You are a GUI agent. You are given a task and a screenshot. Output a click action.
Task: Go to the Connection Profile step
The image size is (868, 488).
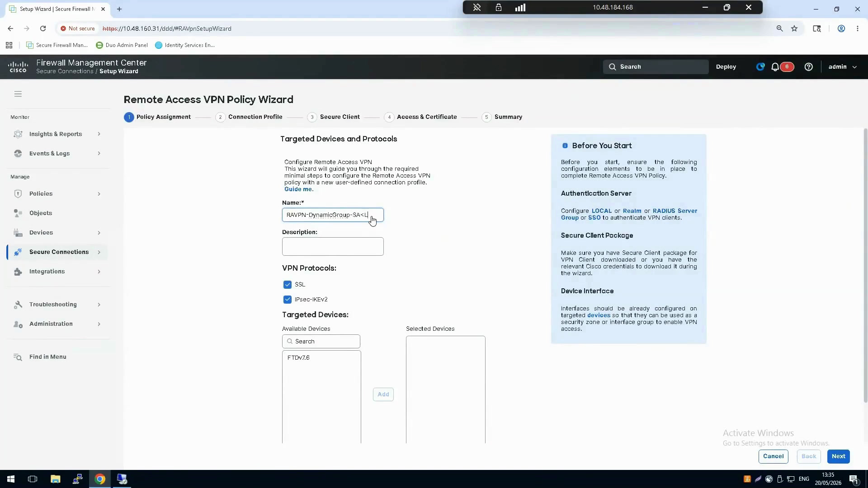click(249, 117)
